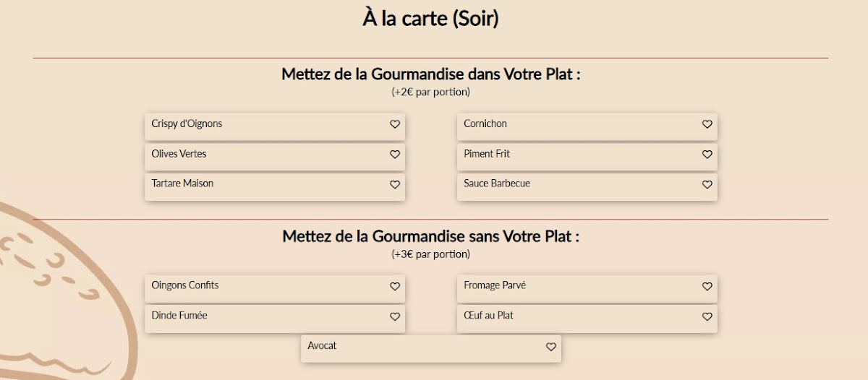868x380 pixels.
Task: Add Oingons Confits to favorites via heart
Action: pos(395,286)
